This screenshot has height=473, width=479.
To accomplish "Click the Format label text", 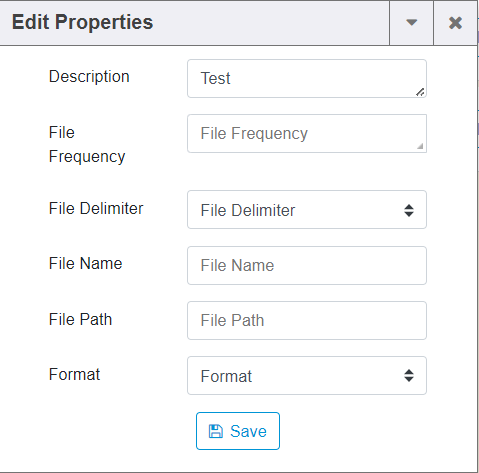I will pyautogui.click(x=74, y=374).
